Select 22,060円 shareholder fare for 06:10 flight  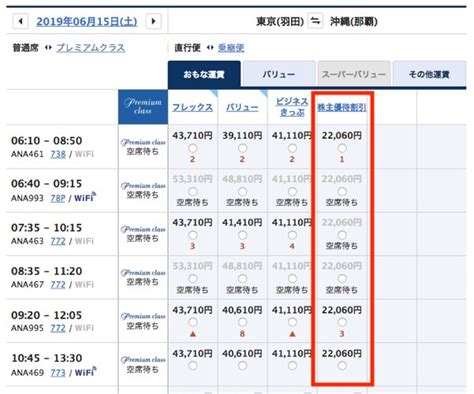click(x=342, y=148)
